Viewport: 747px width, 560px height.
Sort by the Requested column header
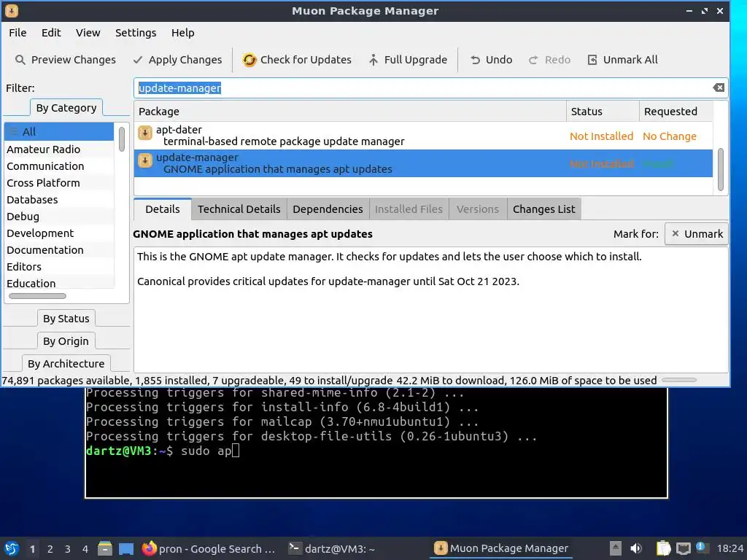tap(676, 112)
